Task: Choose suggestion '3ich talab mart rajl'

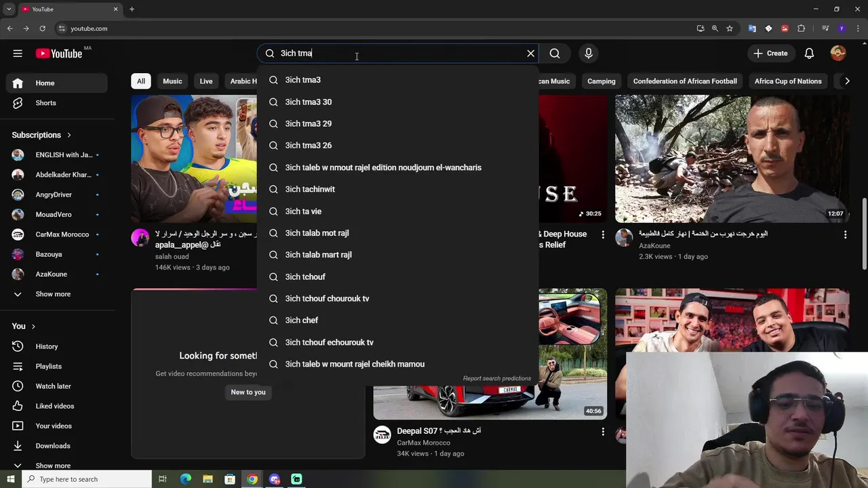Action: [x=398, y=255]
